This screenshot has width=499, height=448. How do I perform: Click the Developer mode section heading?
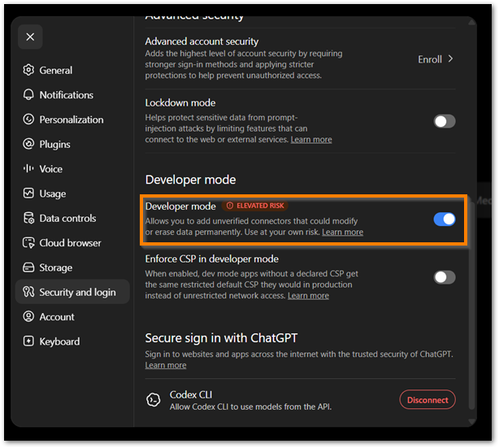(x=191, y=180)
